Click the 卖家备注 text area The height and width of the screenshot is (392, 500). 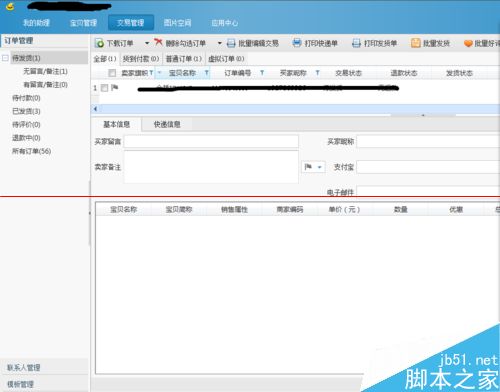coord(211,167)
